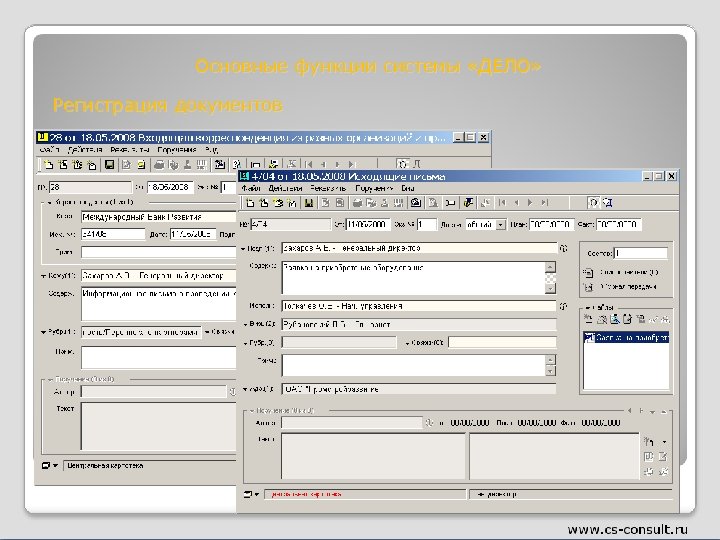Click Экз № field in front window

427,225
